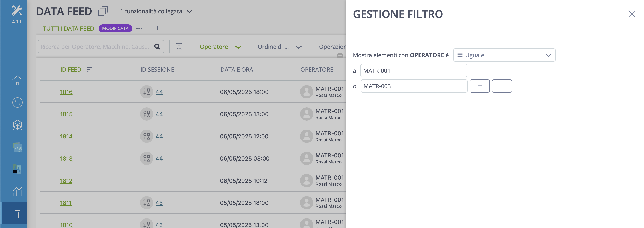
Task: Click date '06/05/2025 18:00'
Action: point(244,92)
